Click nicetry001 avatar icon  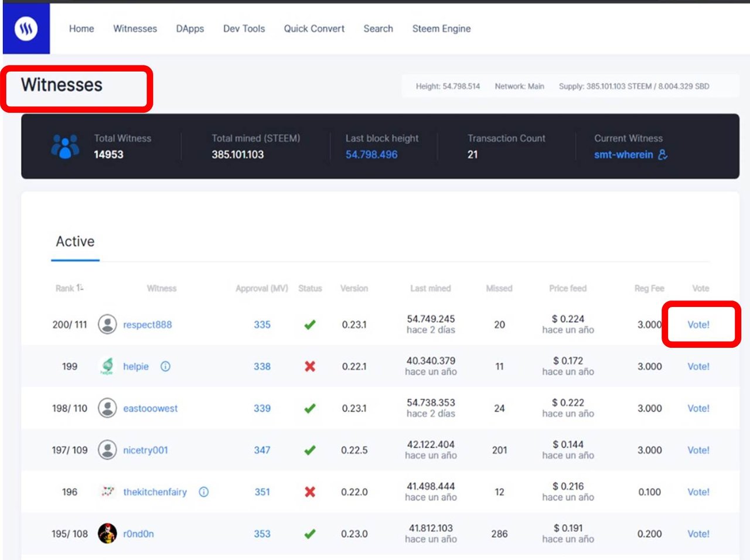coord(107,450)
